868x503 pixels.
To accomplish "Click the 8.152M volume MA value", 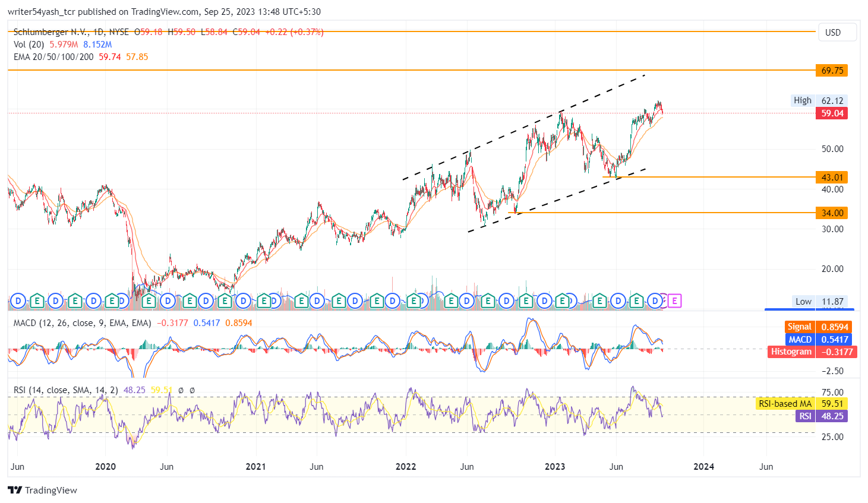I will [97, 45].
